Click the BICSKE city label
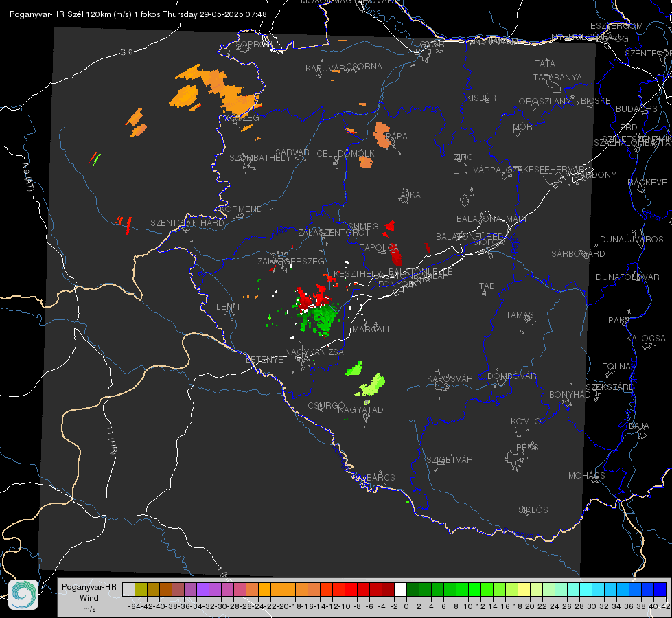The height and width of the screenshot is (618, 672). click(x=596, y=101)
